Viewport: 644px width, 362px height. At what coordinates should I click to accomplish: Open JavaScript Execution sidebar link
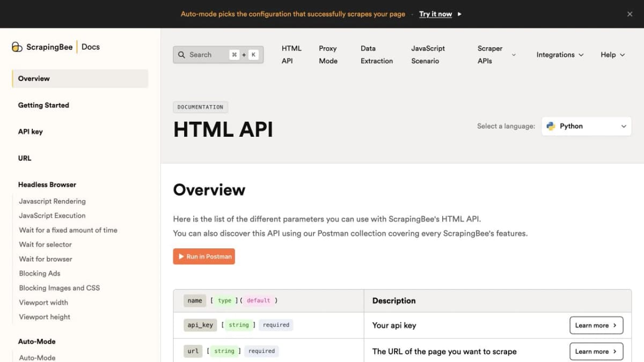pyautogui.click(x=52, y=216)
